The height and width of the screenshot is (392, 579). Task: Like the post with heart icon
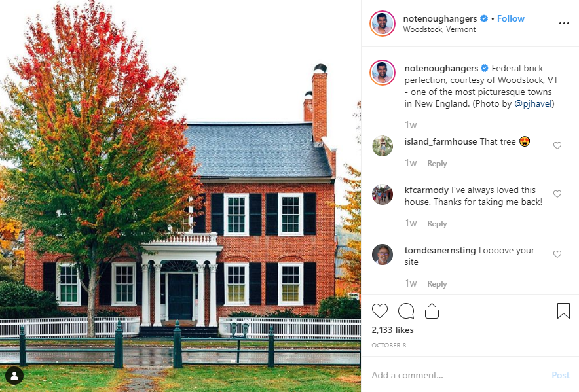coord(380,311)
